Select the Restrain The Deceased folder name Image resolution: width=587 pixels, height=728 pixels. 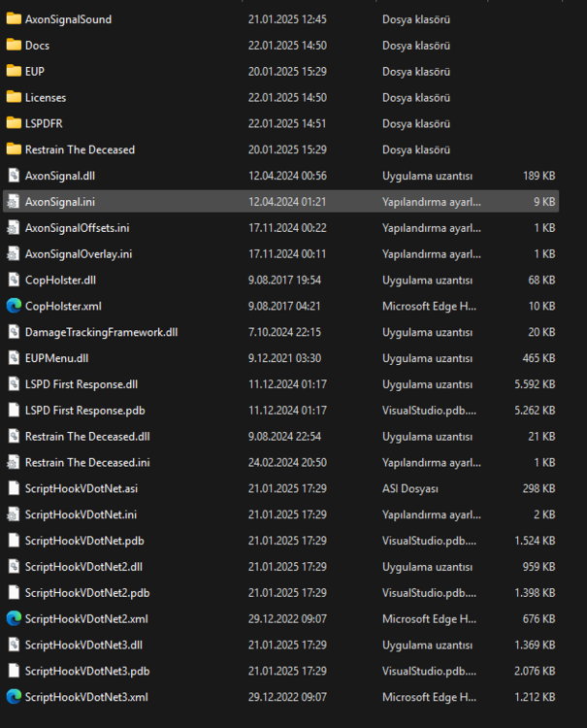point(80,149)
